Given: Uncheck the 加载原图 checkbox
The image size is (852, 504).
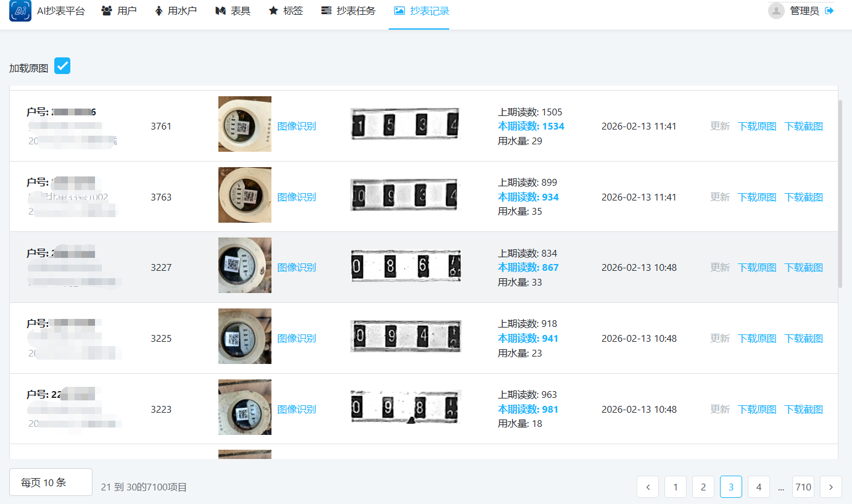Looking at the screenshot, I should (x=62, y=66).
